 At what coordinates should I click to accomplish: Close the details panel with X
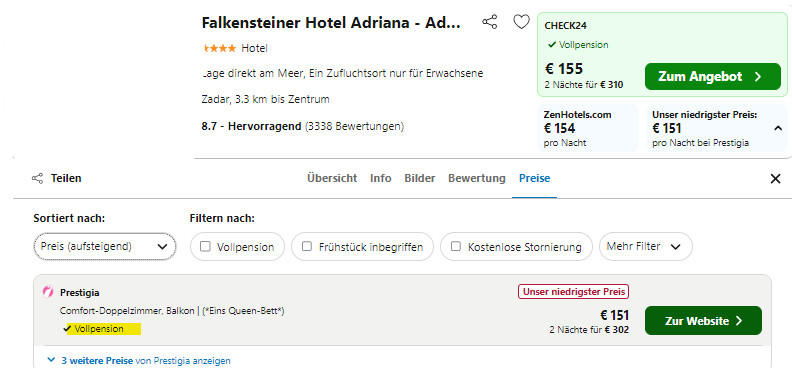(775, 178)
